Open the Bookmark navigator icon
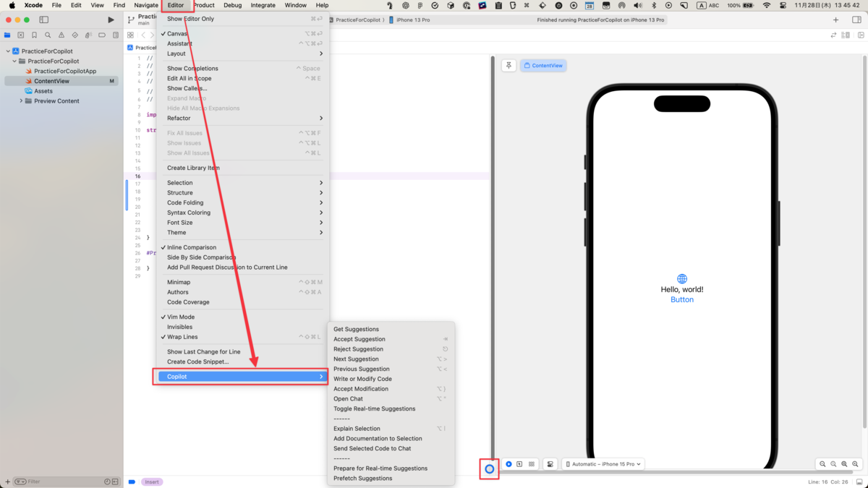868x488 pixels. [x=34, y=35]
